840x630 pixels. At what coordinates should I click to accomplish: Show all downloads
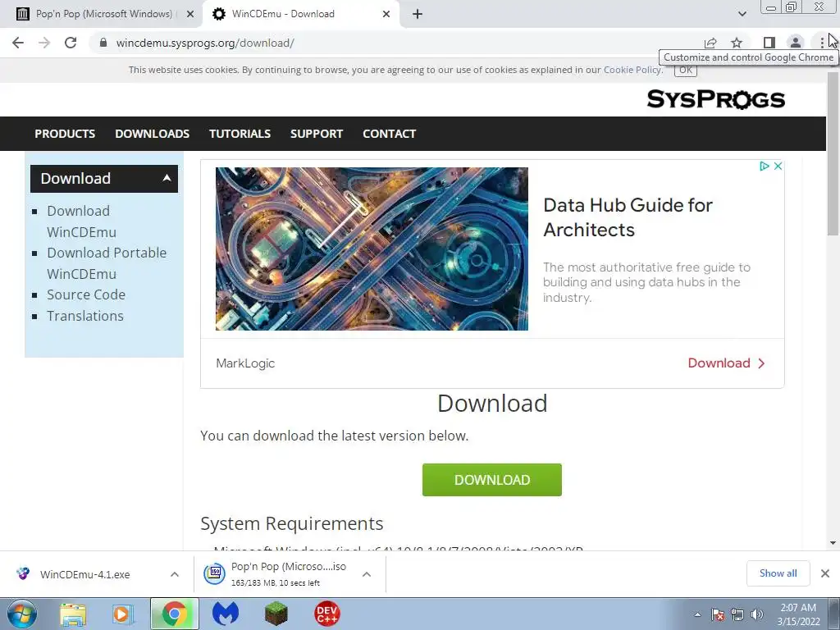(778, 573)
